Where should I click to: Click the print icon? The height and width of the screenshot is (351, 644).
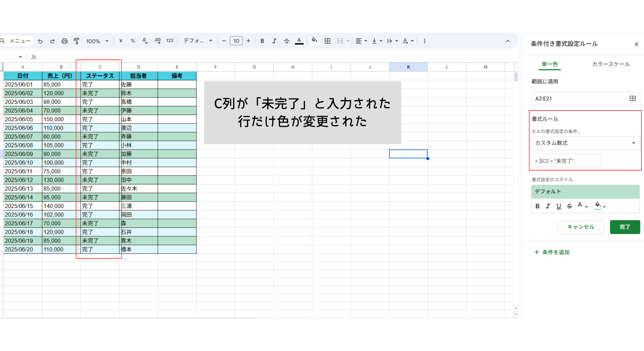[64, 41]
